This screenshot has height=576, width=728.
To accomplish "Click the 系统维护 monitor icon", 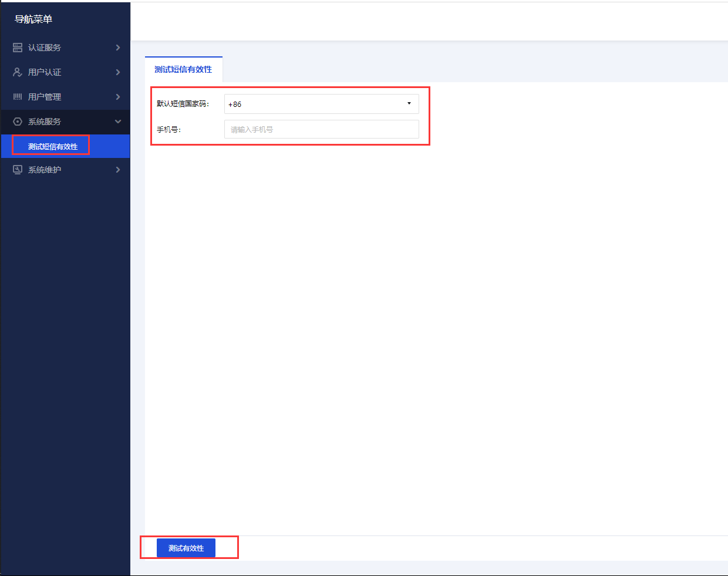I will click(18, 170).
